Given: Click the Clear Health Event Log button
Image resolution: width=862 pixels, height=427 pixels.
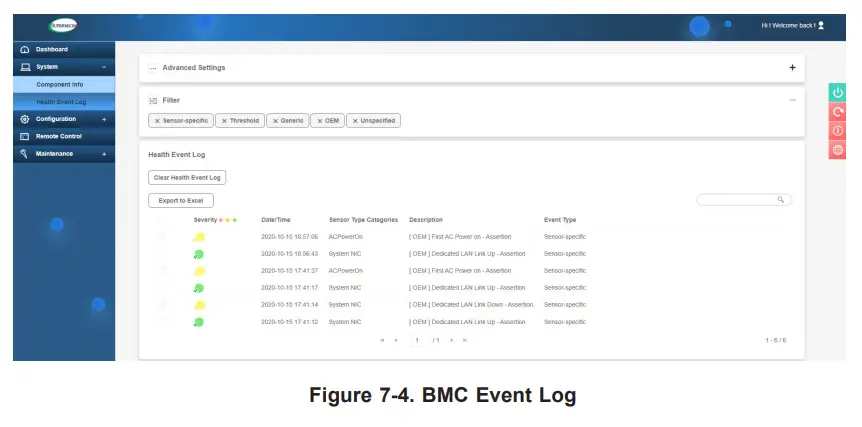Looking at the screenshot, I should [187, 178].
